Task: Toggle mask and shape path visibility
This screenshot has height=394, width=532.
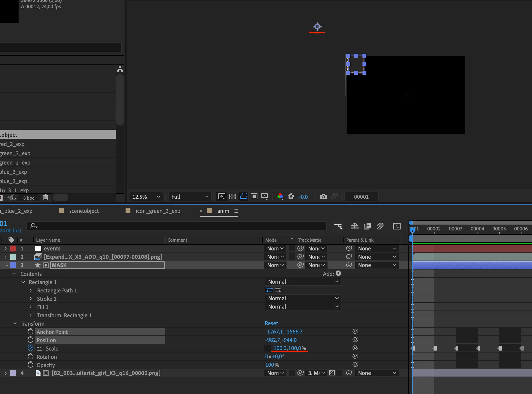Action: [243, 197]
